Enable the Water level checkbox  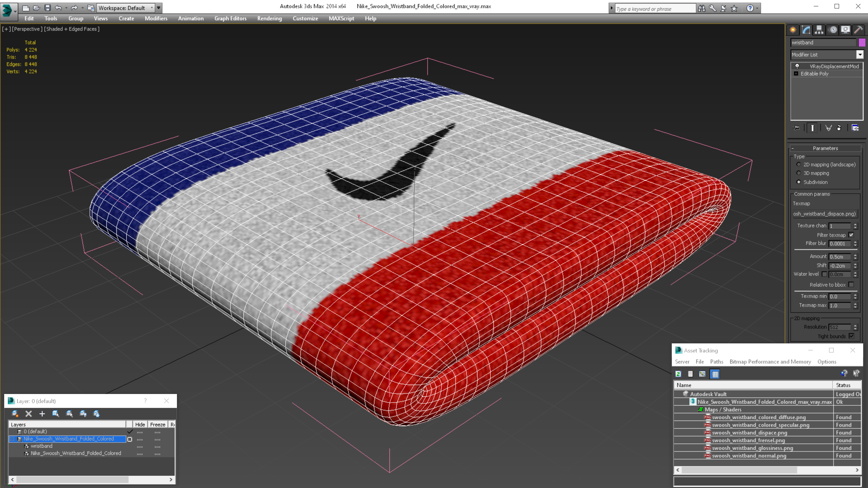[x=824, y=274]
